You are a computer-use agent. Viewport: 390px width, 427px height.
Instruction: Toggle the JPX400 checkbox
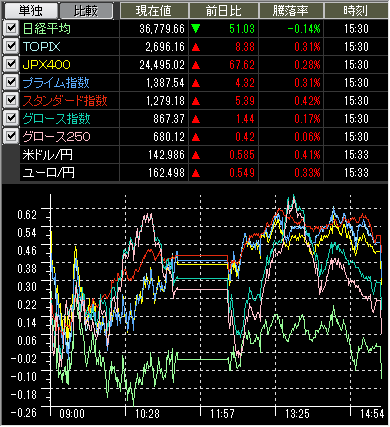coord(11,64)
